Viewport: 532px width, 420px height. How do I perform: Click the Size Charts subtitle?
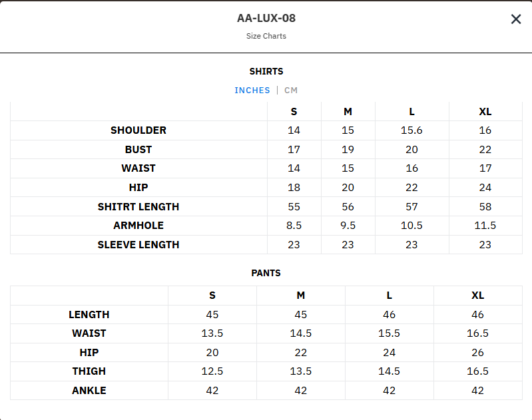tap(266, 36)
